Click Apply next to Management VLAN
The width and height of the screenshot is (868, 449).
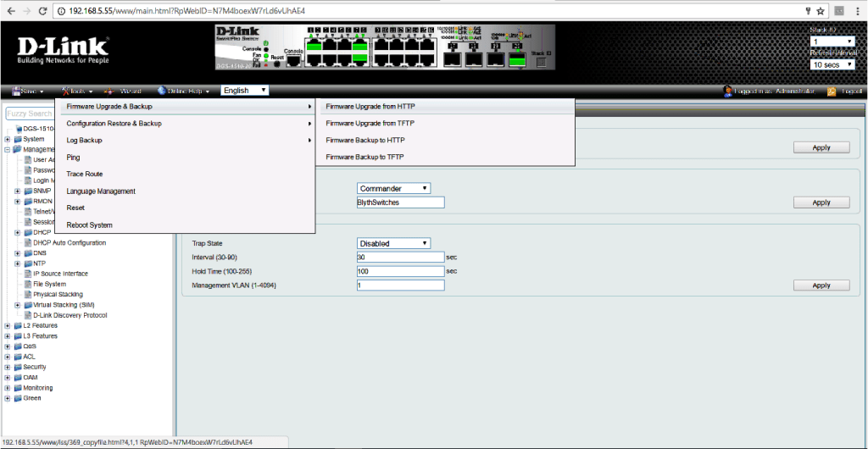coord(821,285)
